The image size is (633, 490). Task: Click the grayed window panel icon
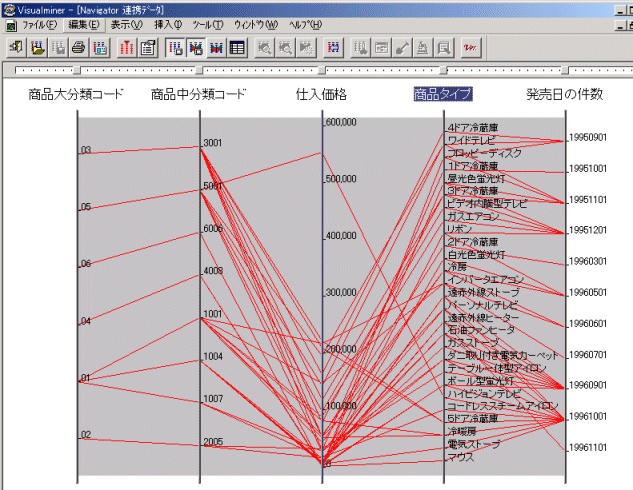click(381, 48)
